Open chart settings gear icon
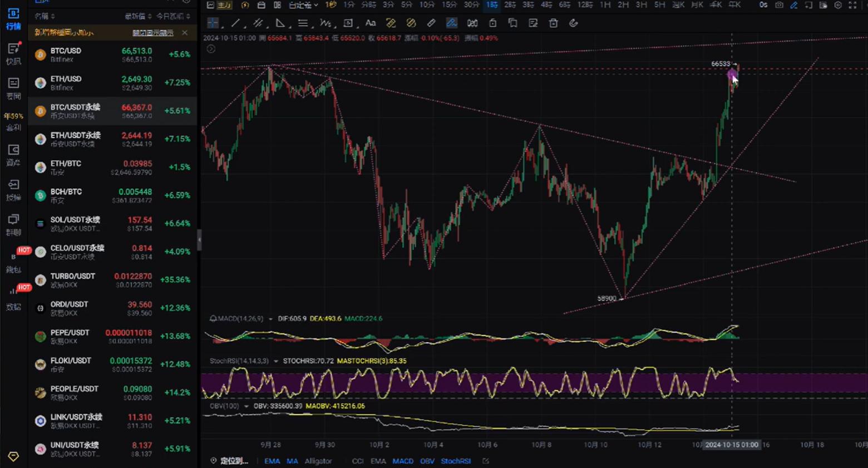The width and height of the screenshot is (868, 468). click(838, 5)
